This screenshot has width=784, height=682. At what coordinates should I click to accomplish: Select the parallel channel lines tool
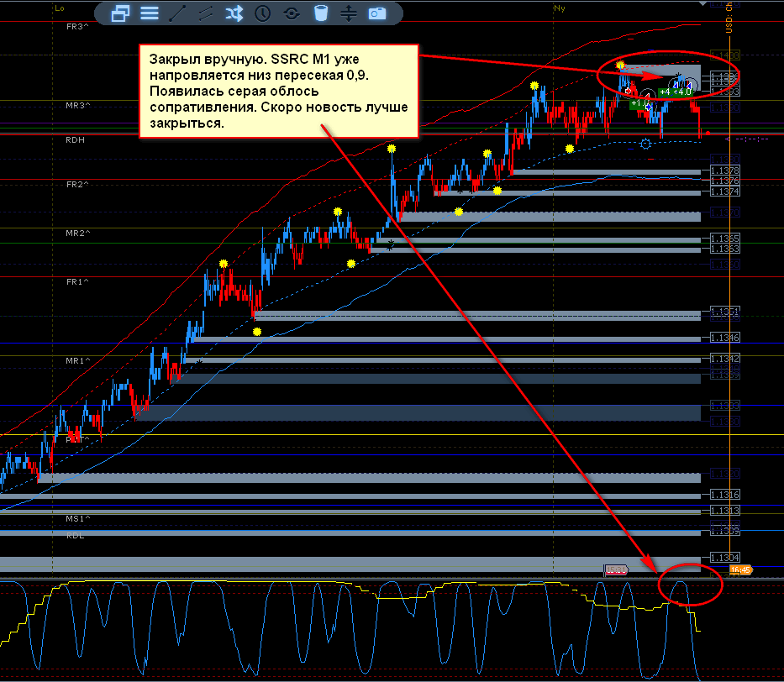206,13
